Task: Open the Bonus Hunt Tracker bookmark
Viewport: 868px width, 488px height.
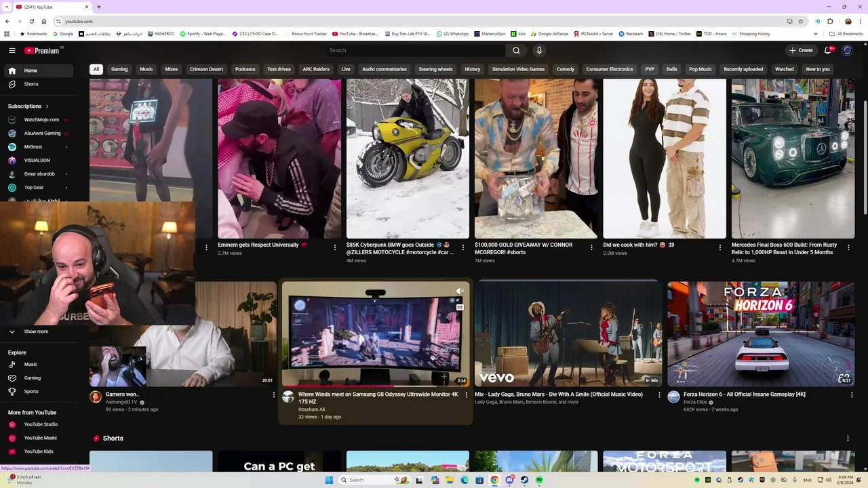Action: (305, 33)
